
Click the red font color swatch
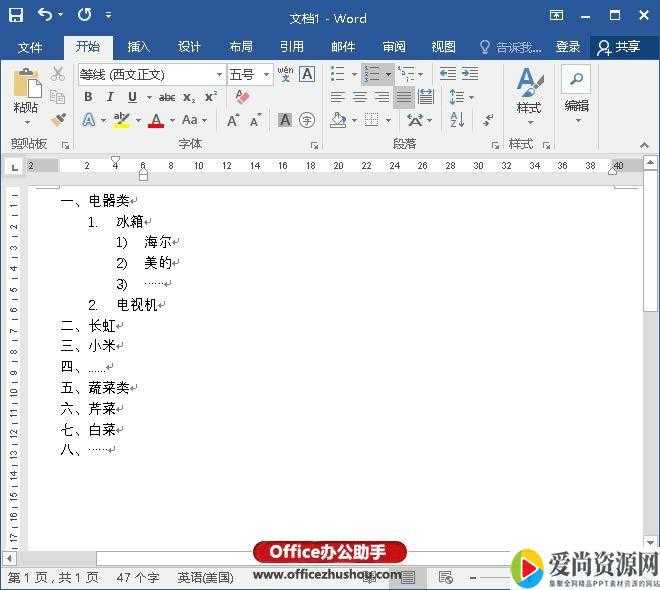click(155, 120)
